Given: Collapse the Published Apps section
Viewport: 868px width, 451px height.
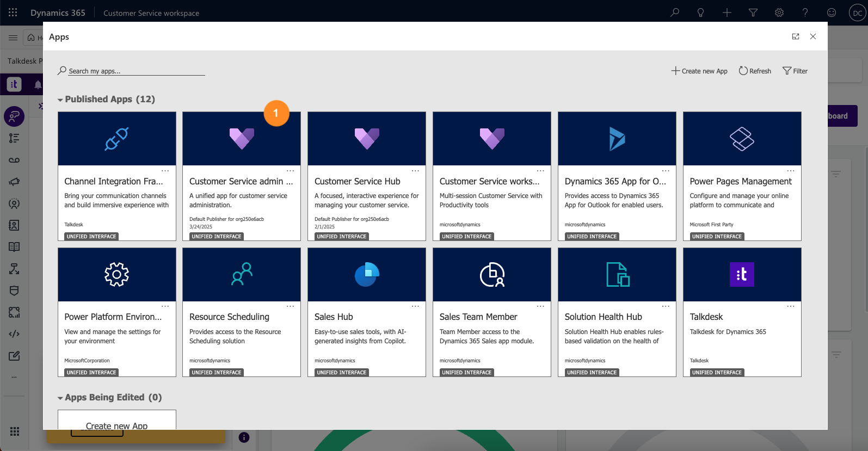Looking at the screenshot, I should 60,100.
